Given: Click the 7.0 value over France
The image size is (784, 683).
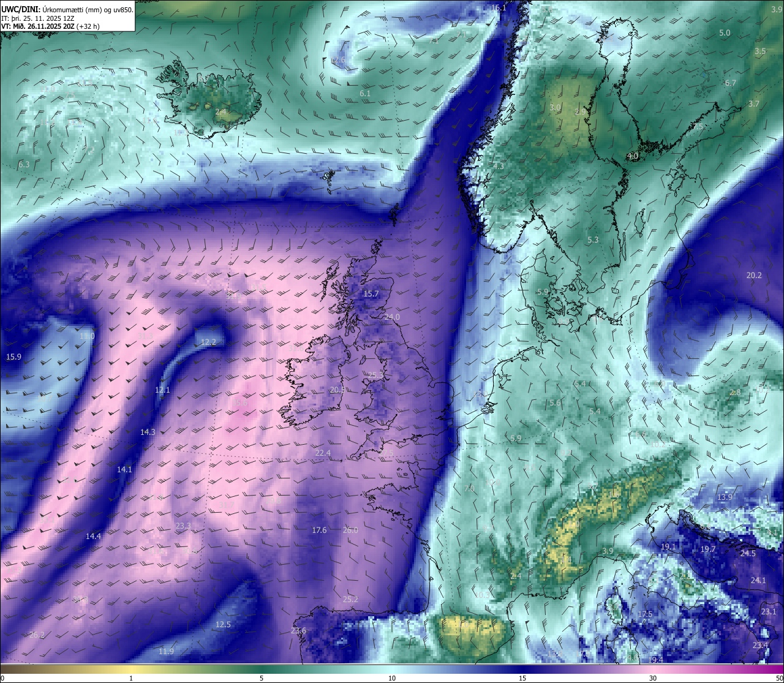Looking at the screenshot, I should (x=469, y=488).
